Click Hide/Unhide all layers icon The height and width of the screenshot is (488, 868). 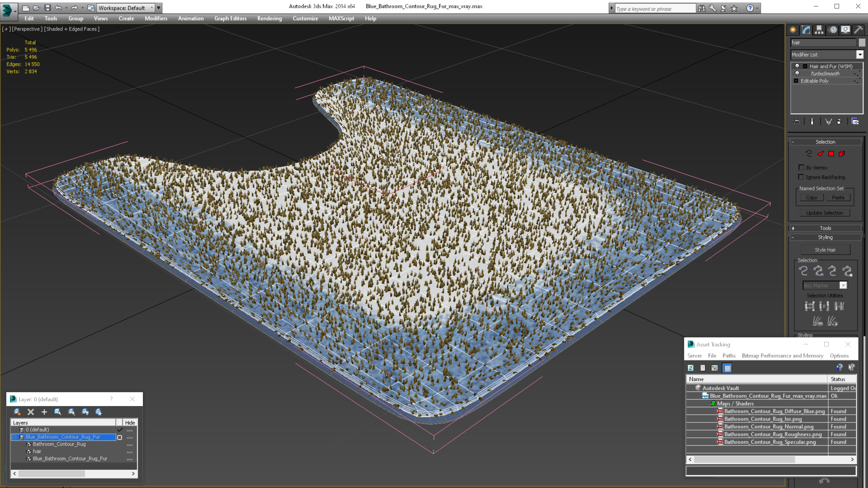coord(85,411)
